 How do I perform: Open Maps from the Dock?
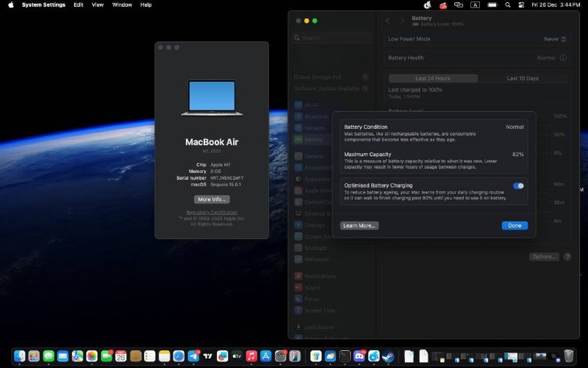coord(77,355)
